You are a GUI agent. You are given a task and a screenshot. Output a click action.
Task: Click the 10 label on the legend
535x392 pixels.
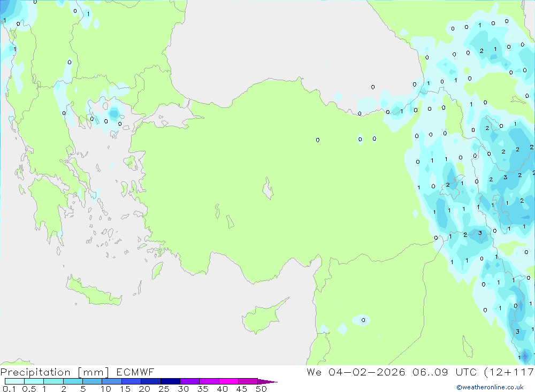105,389
